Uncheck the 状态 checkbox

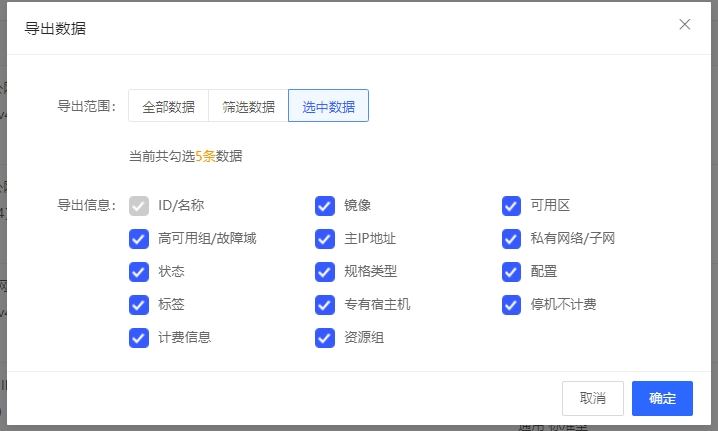coord(139,272)
